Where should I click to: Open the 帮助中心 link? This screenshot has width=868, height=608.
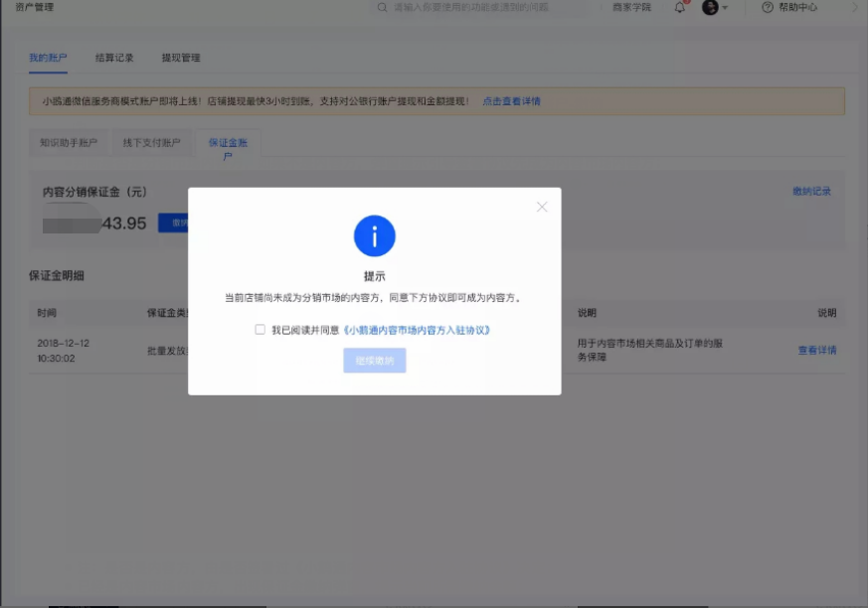click(797, 7)
